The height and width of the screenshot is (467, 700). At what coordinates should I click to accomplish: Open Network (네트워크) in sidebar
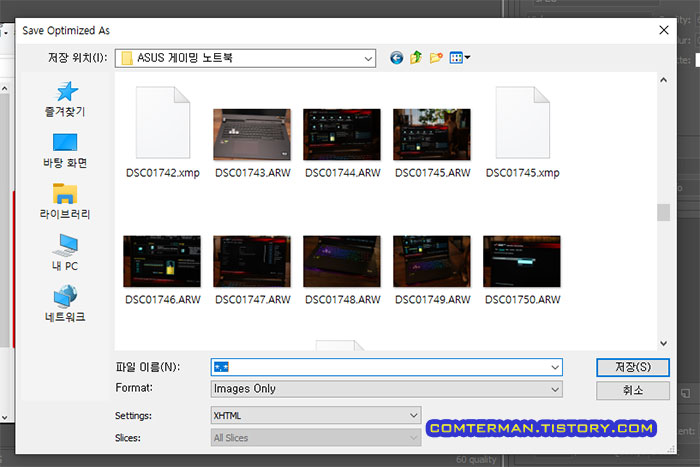point(65,304)
